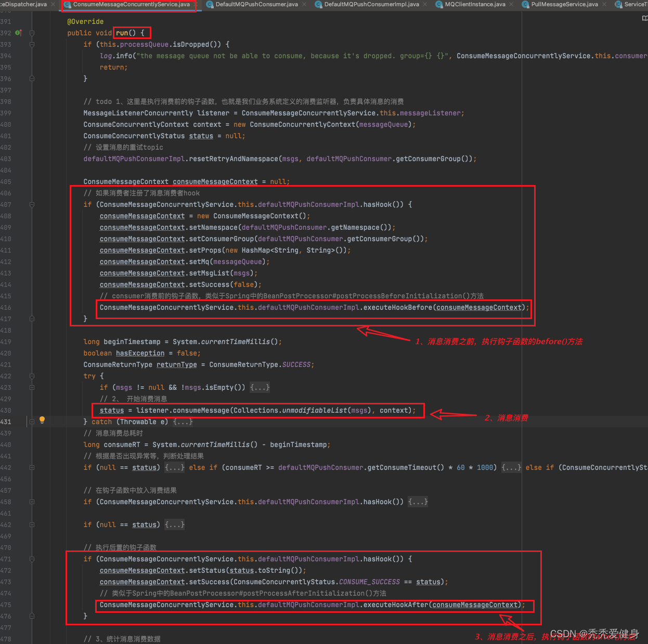
Task: Click the override gutter icon beside line 392
Action: tap(18, 33)
